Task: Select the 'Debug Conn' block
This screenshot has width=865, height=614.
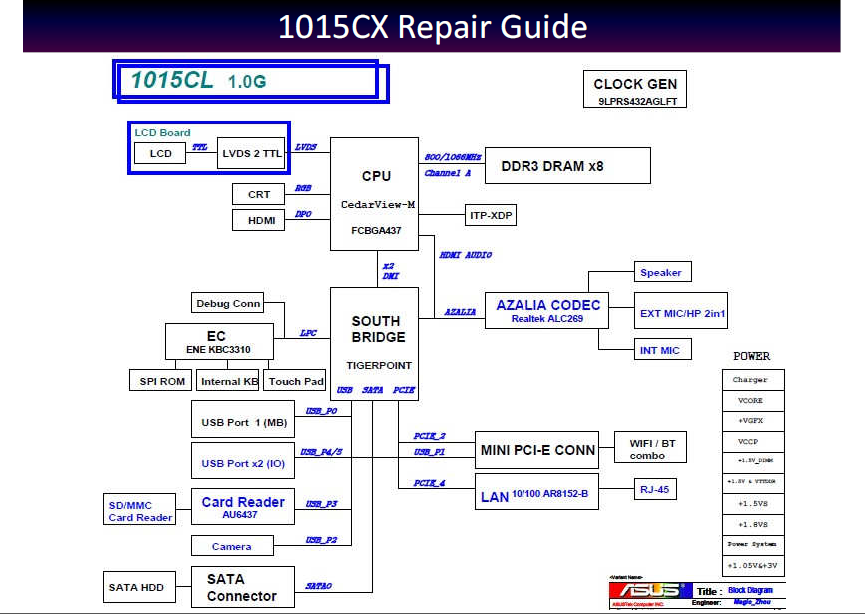Action: pyautogui.click(x=228, y=303)
